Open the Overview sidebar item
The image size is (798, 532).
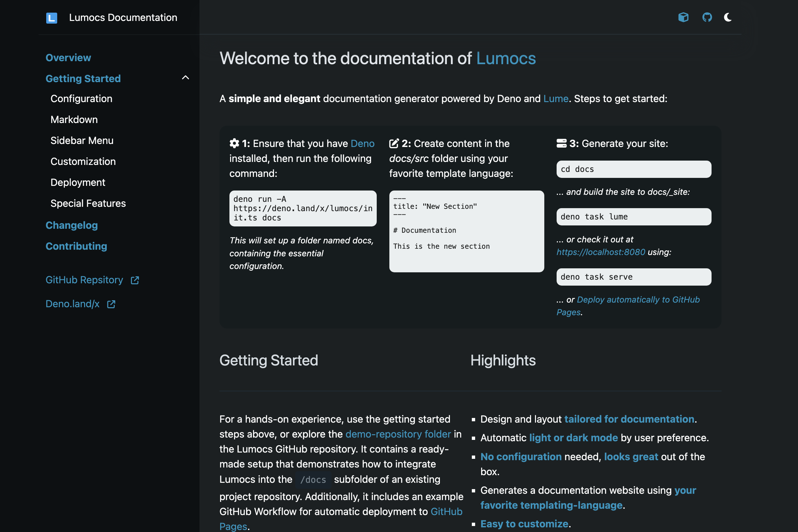pyautogui.click(x=68, y=58)
